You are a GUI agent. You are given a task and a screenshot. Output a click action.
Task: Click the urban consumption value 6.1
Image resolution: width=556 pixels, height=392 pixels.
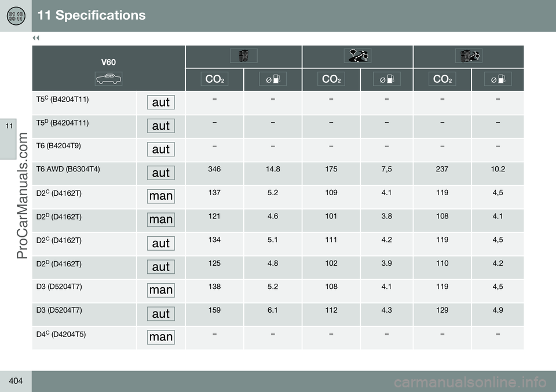tap(273, 310)
